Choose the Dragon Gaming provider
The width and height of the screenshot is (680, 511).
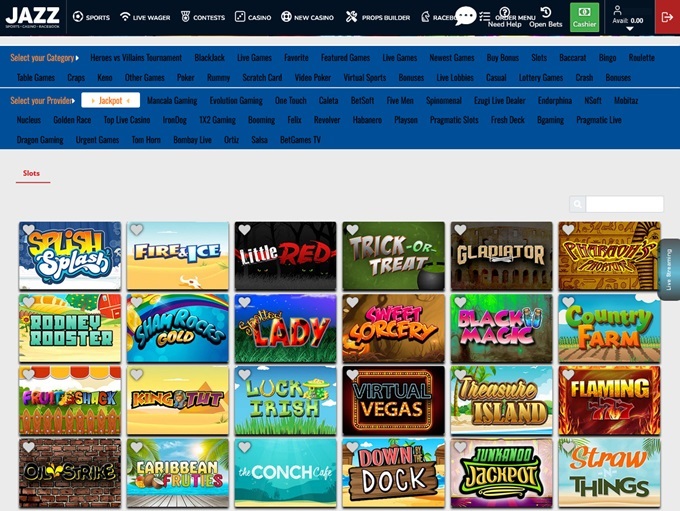40,140
